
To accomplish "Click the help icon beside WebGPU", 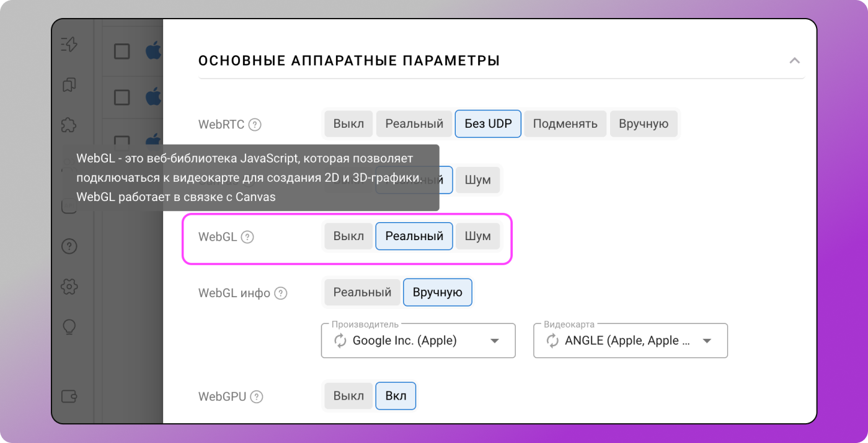I will pyautogui.click(x=257, y=396).
